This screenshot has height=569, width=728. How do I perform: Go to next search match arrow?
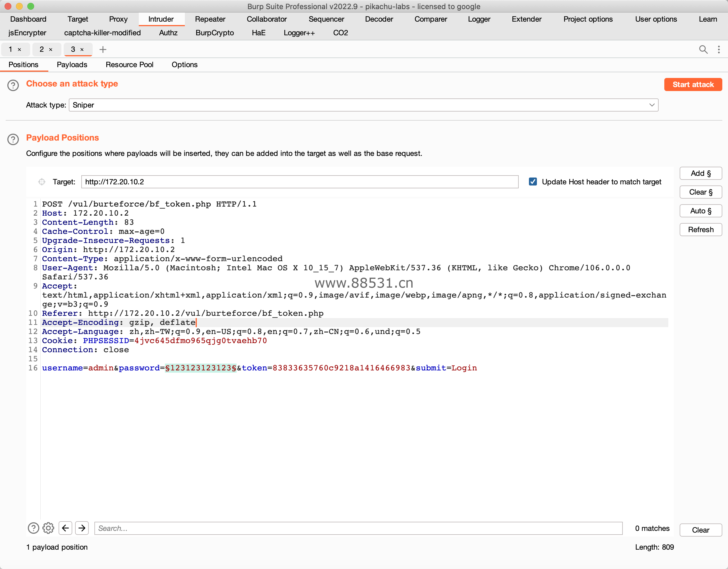82,528
